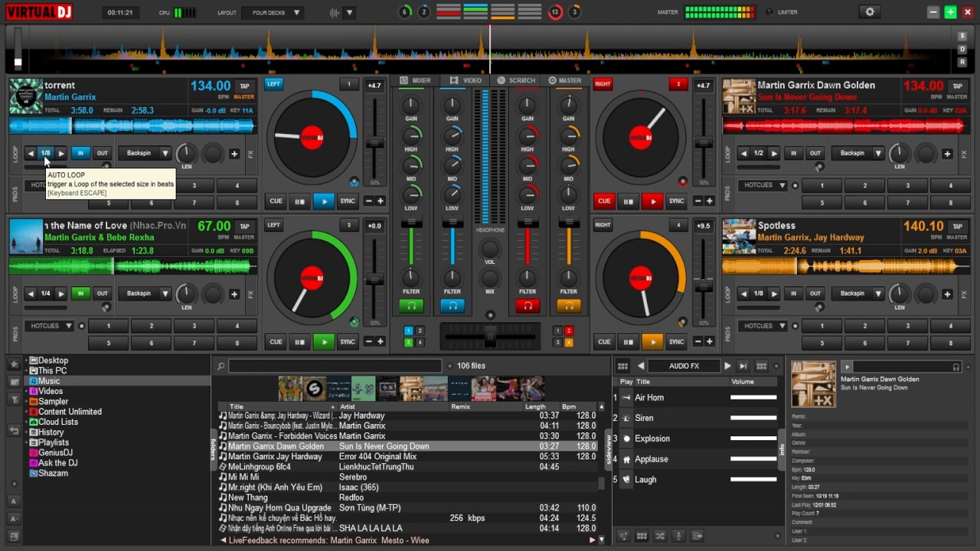The width and height of the screenshot is (980, 551).
Task: Click the filter funnel icon in browser sidebar
Action: click(x=14, y=399)
